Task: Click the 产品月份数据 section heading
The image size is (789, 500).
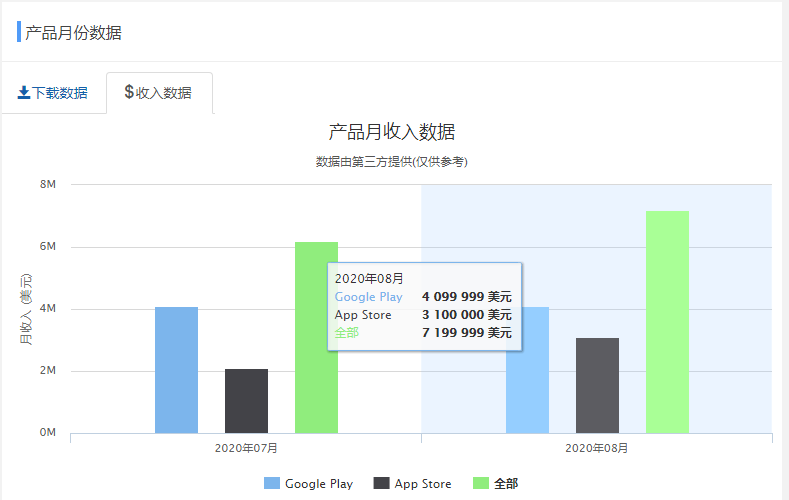Action: [x=73, y=32]
